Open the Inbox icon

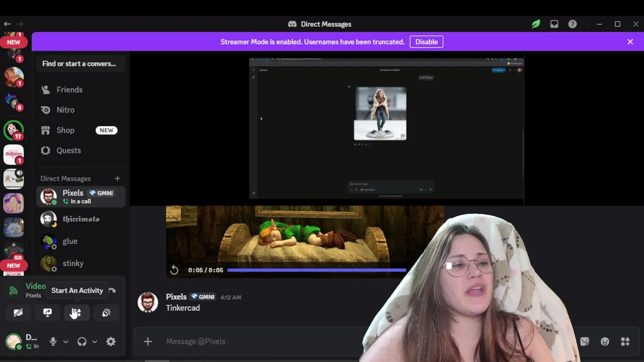point(554,24)
